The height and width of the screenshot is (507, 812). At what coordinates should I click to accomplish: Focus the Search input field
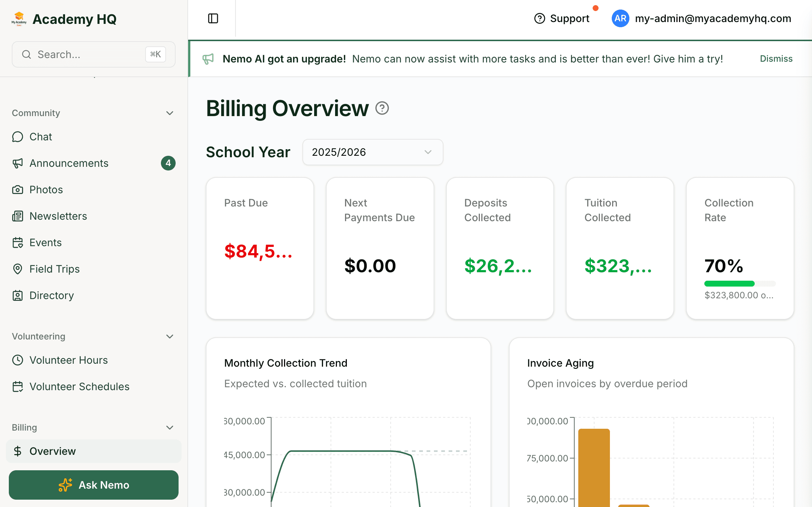(x=93, y=54)
